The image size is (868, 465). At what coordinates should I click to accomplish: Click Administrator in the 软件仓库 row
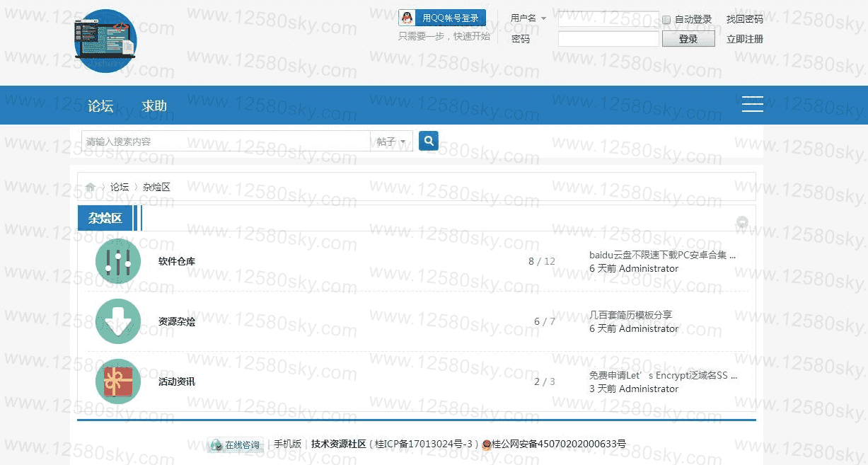click(x=649, y=268)
